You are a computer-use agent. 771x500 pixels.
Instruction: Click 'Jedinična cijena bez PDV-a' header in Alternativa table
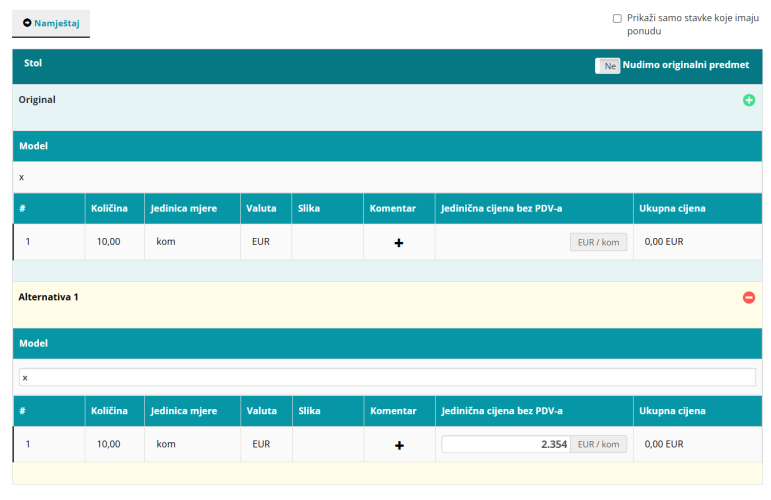point(501,410)
